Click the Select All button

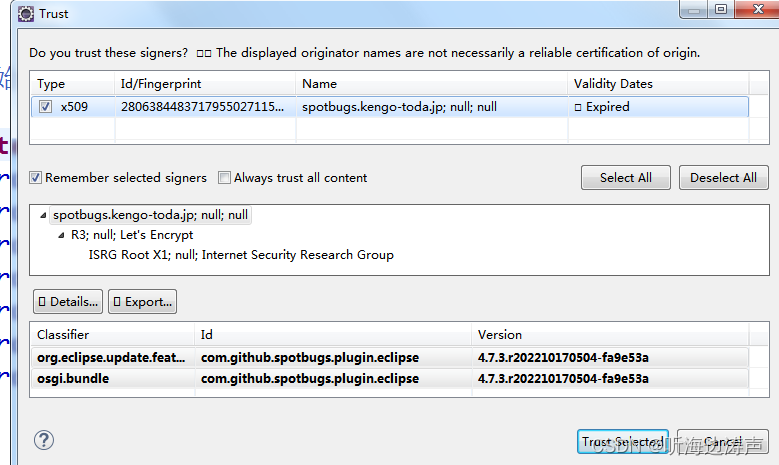[x=626, y=177]
